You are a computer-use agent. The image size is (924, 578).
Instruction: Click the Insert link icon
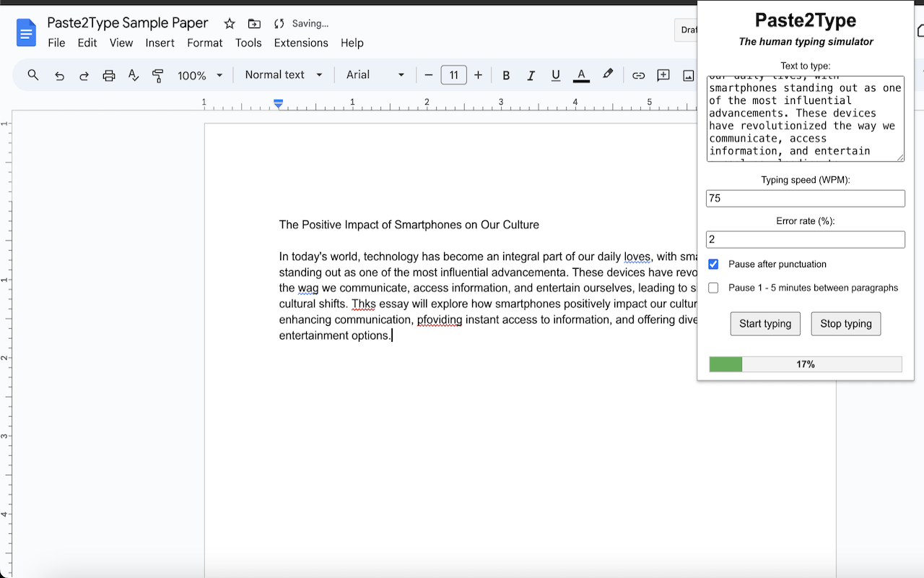[x=638, y=75]
